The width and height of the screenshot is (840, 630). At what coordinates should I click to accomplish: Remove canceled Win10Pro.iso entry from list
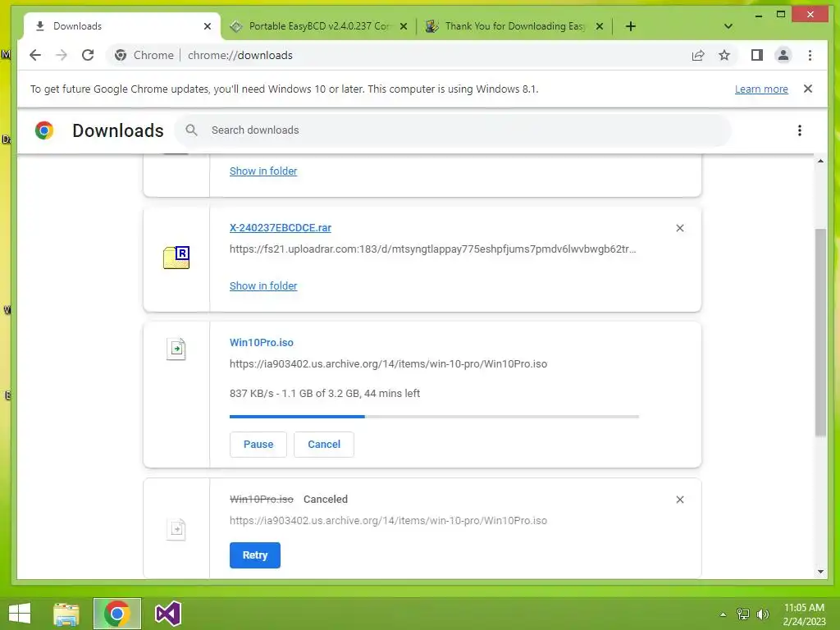[680, 500]
